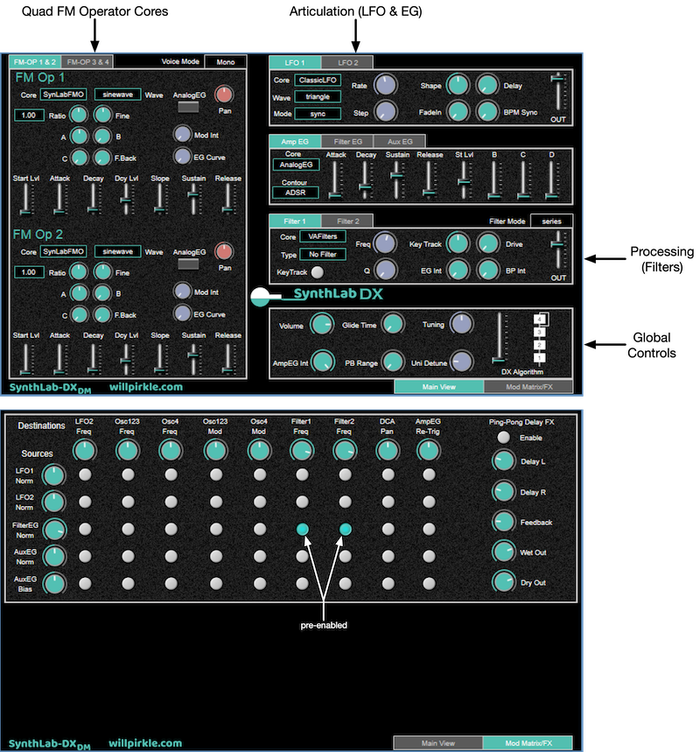
Task: Adjust the FM Op 1 Ratio knob
Action: 79,115
